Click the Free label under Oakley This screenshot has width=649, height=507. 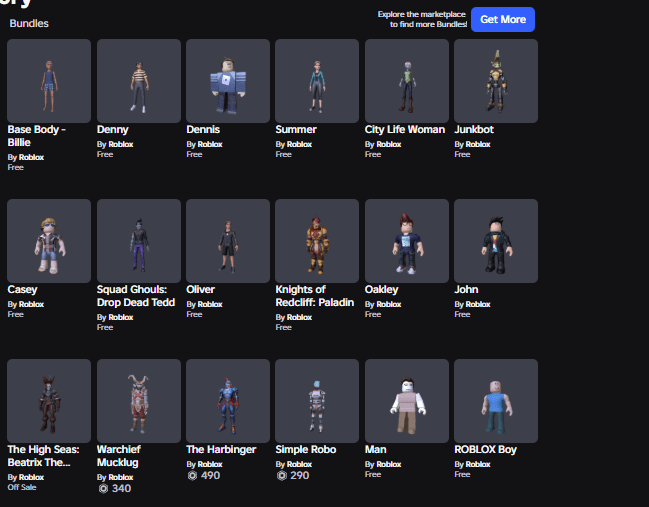[x=373, y=315]
